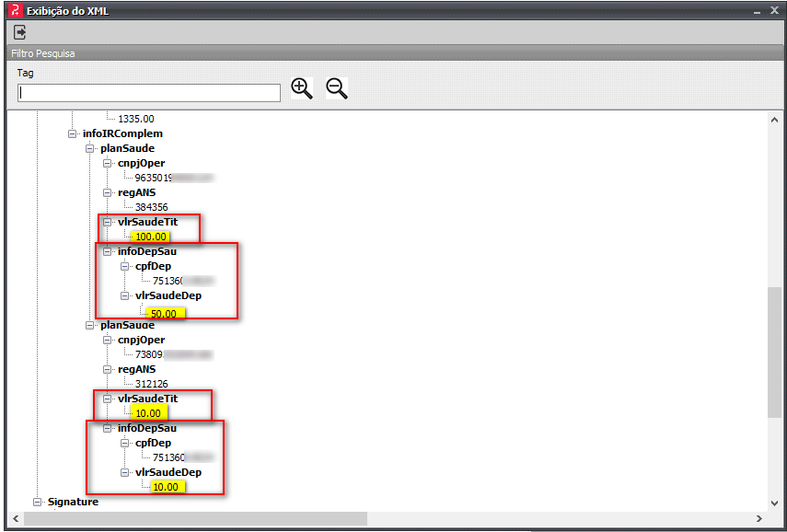The image size is (787, 532).
Task: Select the highlighted 50.00 value
Action: [168, 314]
